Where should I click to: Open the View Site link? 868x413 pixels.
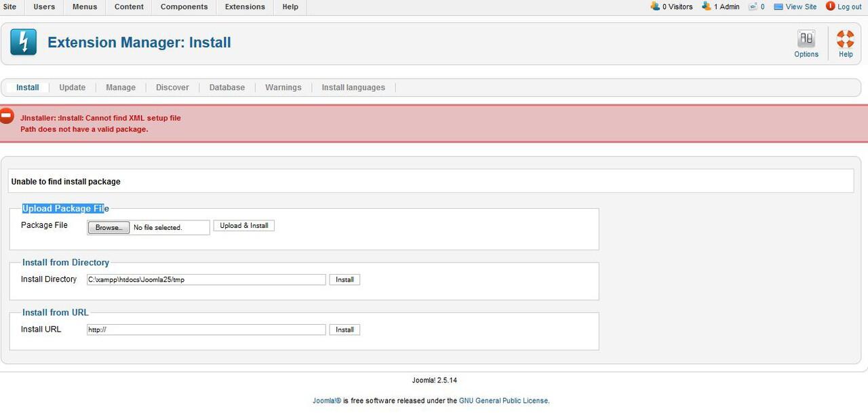[x=801, y=7]
